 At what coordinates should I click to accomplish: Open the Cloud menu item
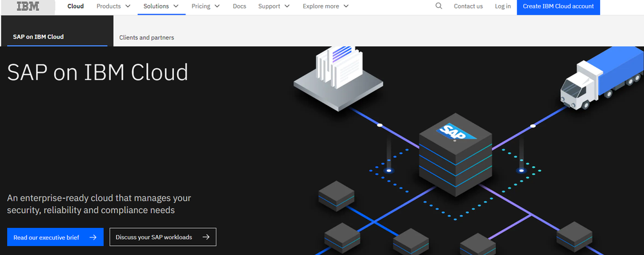pos(75,6)
